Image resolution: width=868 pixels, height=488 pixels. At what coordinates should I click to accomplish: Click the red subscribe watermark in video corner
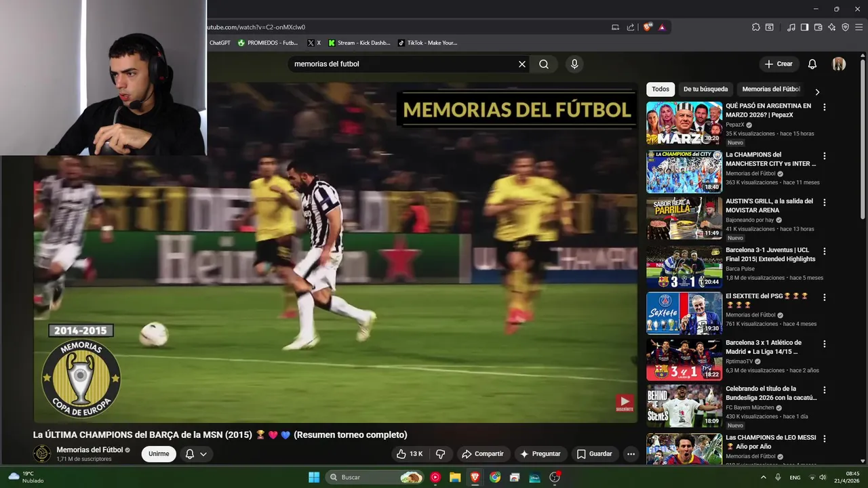click(625, 403)
